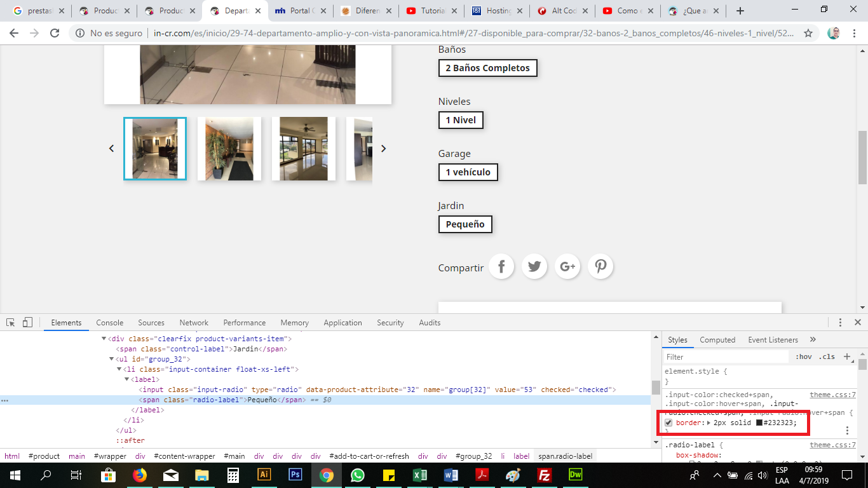Jump to #product in the breadcrumb

44,456
